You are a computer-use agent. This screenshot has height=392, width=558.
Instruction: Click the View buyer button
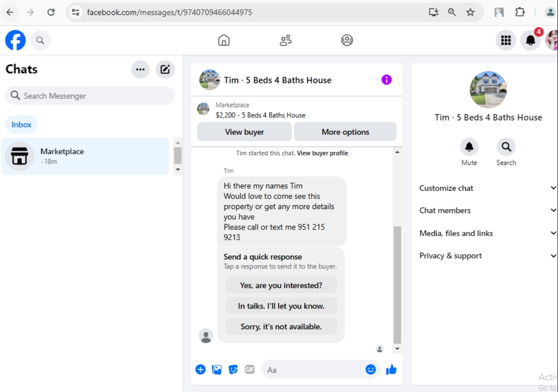coord(245,132)
